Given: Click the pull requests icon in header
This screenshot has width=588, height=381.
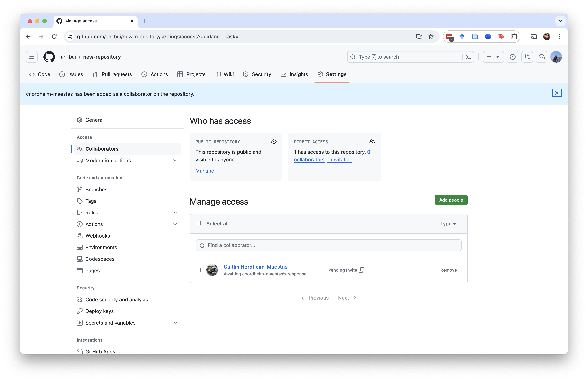Looking at the screenshot, I should tap(527, 57).
